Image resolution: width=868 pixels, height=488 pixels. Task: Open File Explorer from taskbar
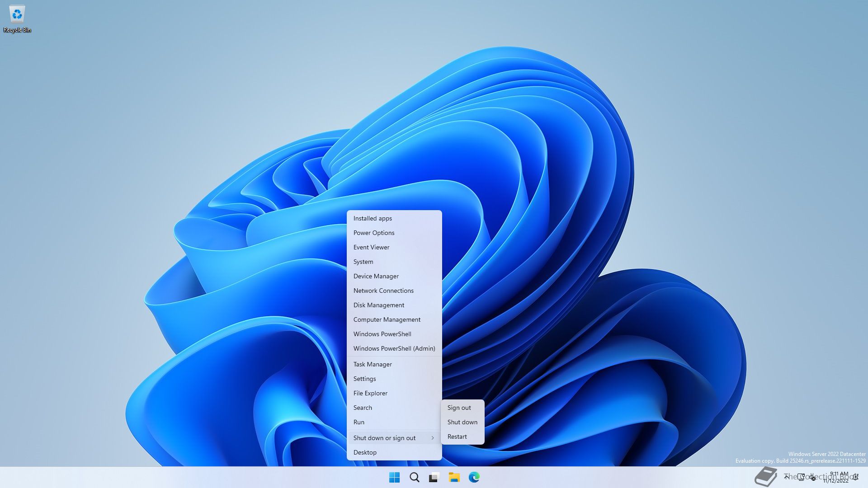(x=454, y=477)
